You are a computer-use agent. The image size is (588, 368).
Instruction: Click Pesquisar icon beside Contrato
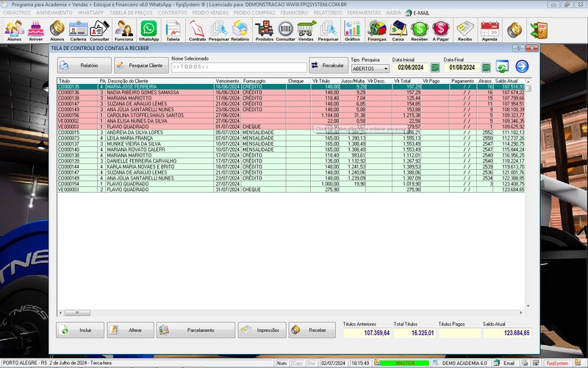(x=218, y=30)
